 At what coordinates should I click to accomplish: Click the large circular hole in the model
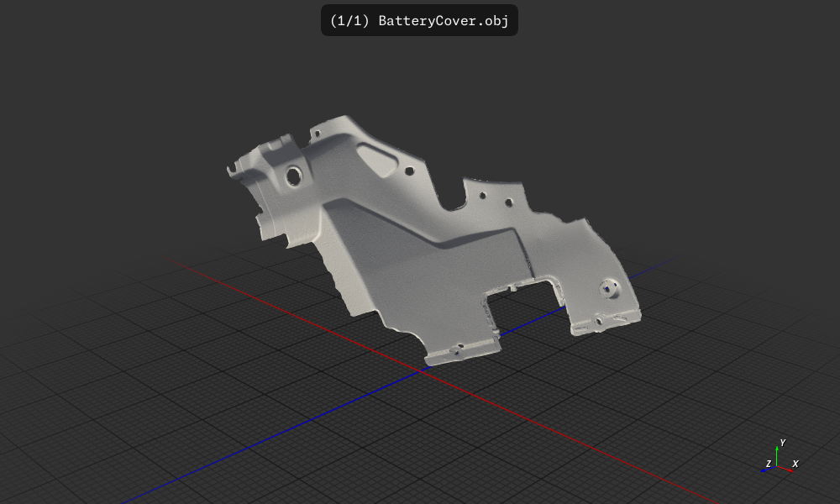pyautogui.click(x=294, y=176)
